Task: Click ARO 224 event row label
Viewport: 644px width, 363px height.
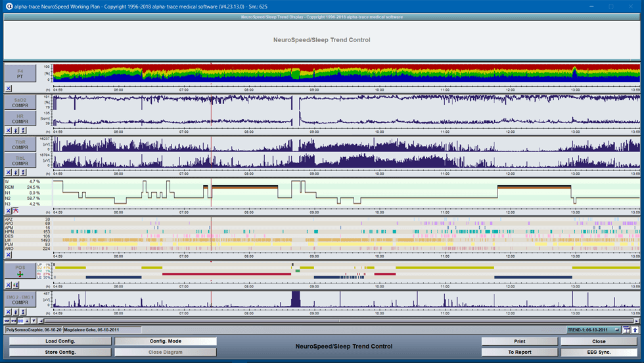Action: (x=28, y=249)
